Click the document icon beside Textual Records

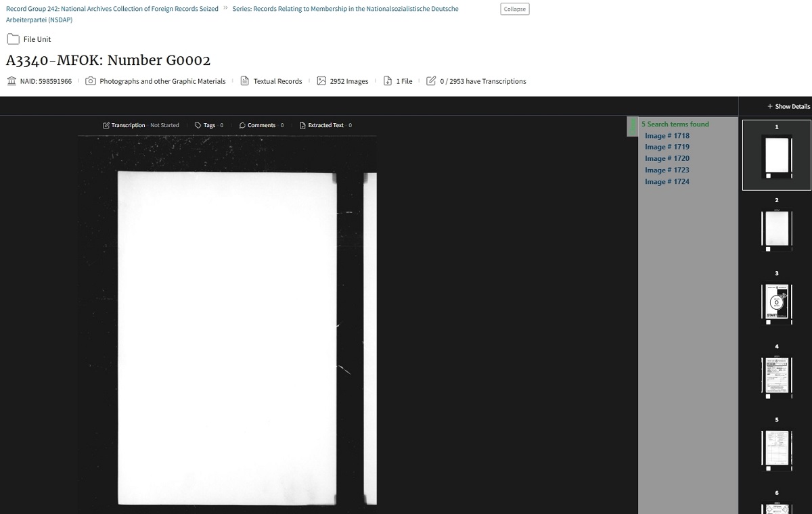(x=244, y=81)
